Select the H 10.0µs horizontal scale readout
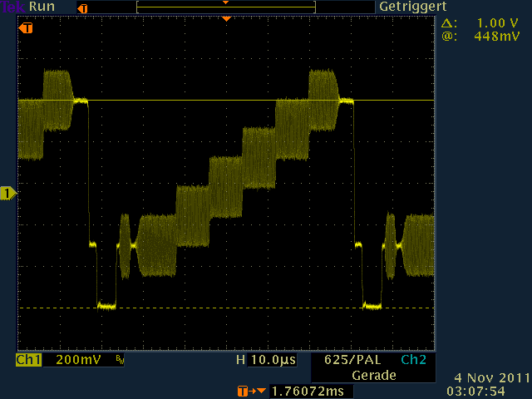This screenshot has height=399, width=532. [266, 361]
